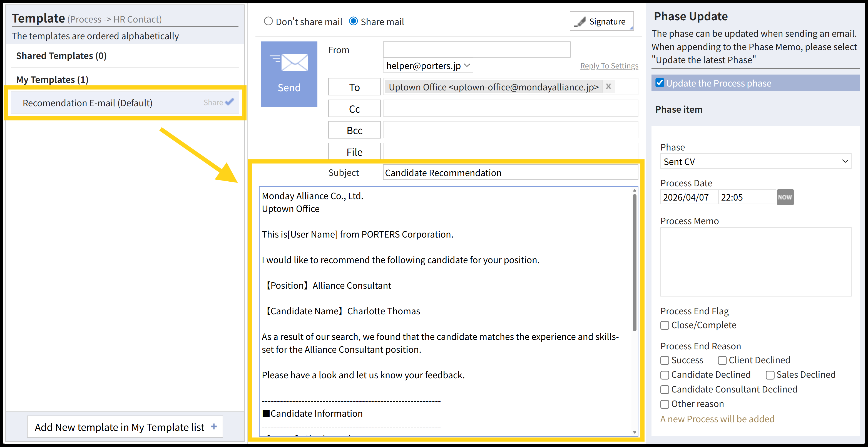Expand the Phase dropdown showing Sent CV
Viewport: 868px width, 447px height.
pos(755,162)
